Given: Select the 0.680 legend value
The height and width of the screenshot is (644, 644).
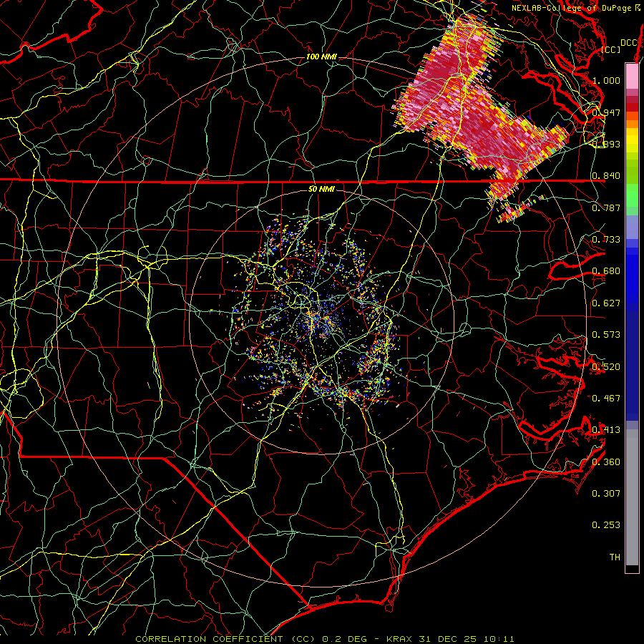Looking at the screenshot, I should point(606,271).
